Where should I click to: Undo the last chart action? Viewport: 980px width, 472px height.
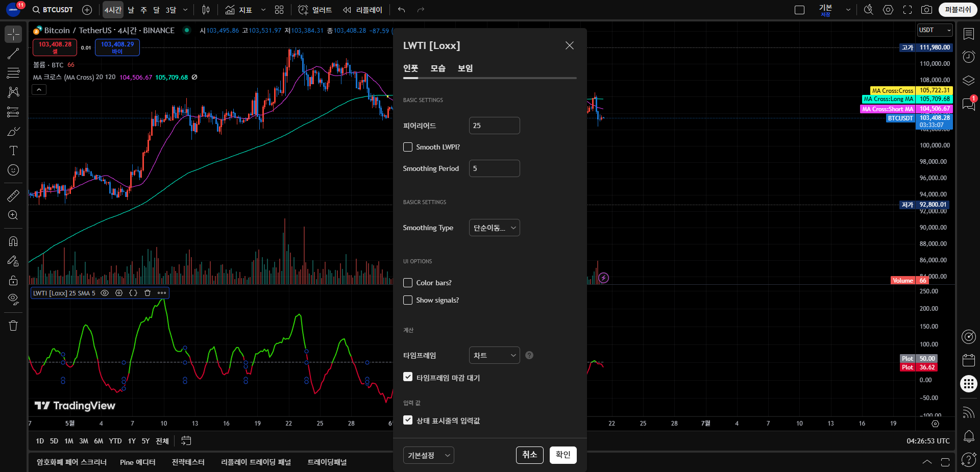tap(402, 10)
